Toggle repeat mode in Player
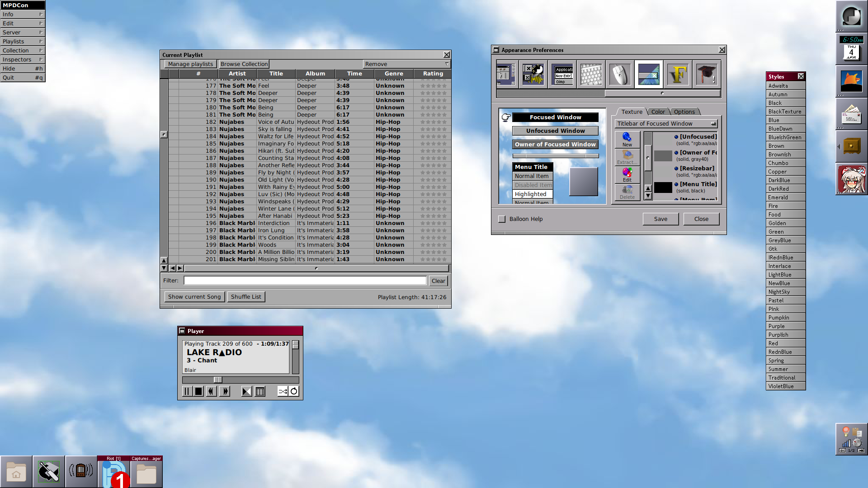Screen dimensions: 868x488 click(x=294, y=391)
